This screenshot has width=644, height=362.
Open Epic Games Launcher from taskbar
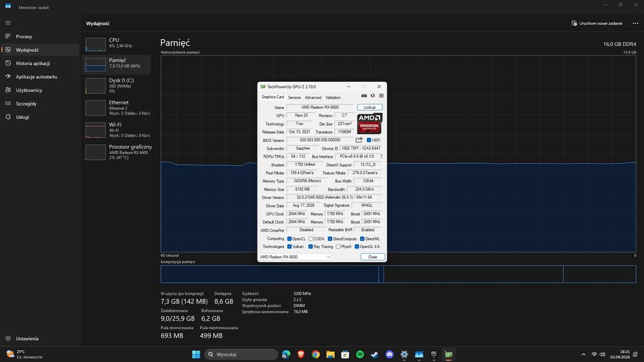click(x=433, y=354)
